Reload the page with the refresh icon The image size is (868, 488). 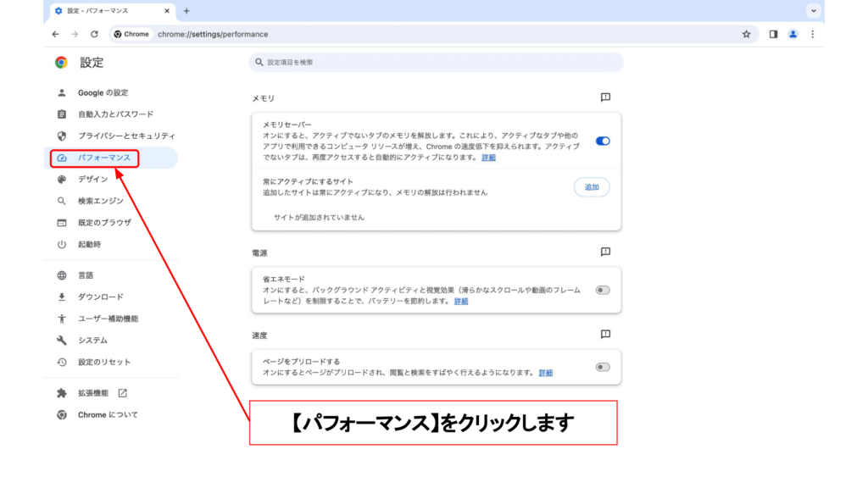coord(94,34)
